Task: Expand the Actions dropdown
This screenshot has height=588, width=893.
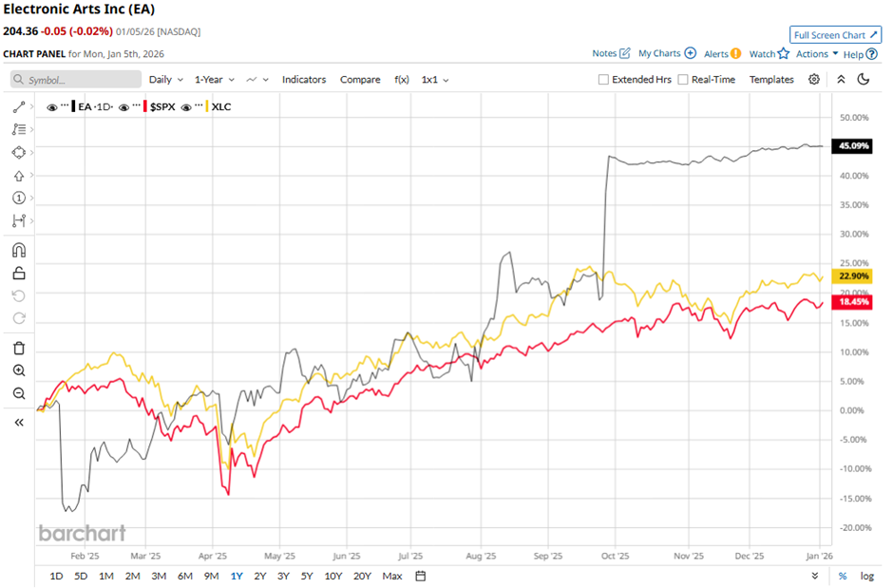Action: pyautogui.click(x=817, y=53)
